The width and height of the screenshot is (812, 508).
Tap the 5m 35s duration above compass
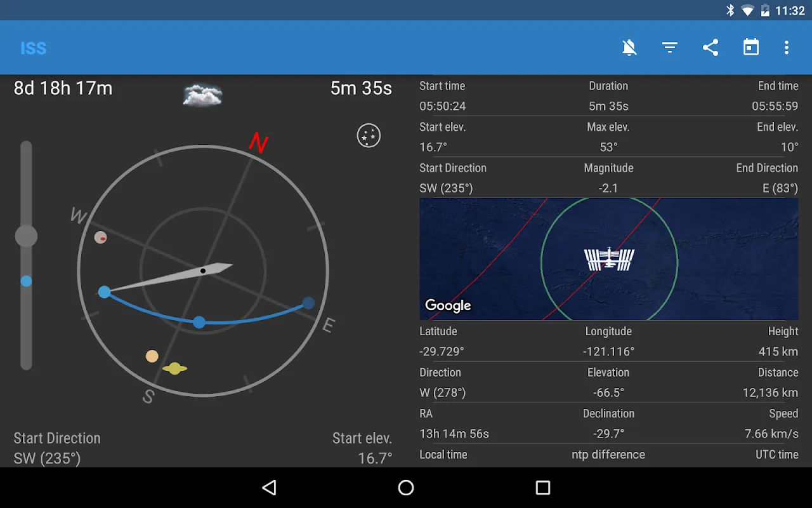361,88
